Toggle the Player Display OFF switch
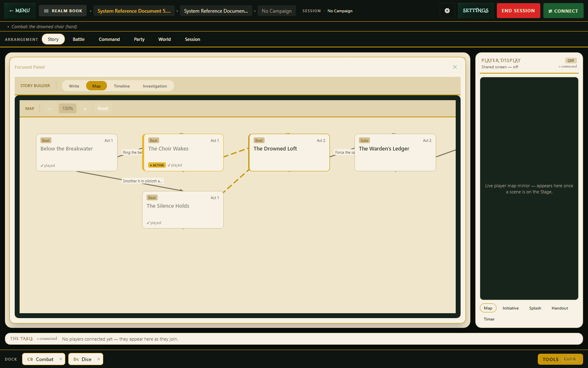The height and width of the screenshot is (368, 588). pyautogui.click(x=571, y=61)
